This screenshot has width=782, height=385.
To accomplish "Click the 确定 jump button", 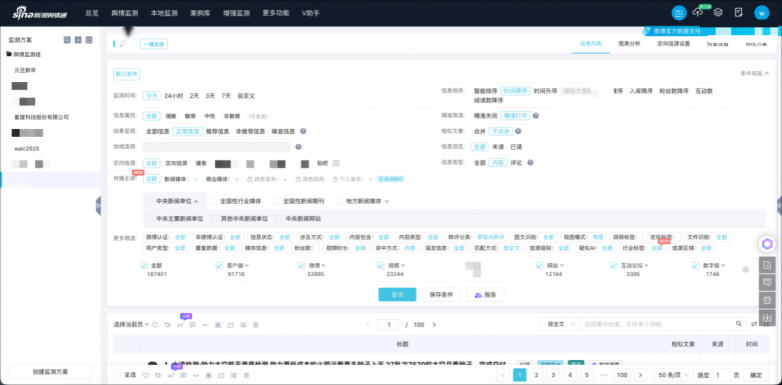I will tap(756, 375).
